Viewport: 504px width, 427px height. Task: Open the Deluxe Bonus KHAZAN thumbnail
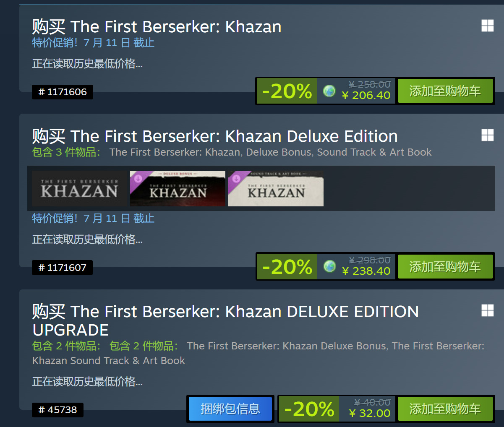coord(178,188)
